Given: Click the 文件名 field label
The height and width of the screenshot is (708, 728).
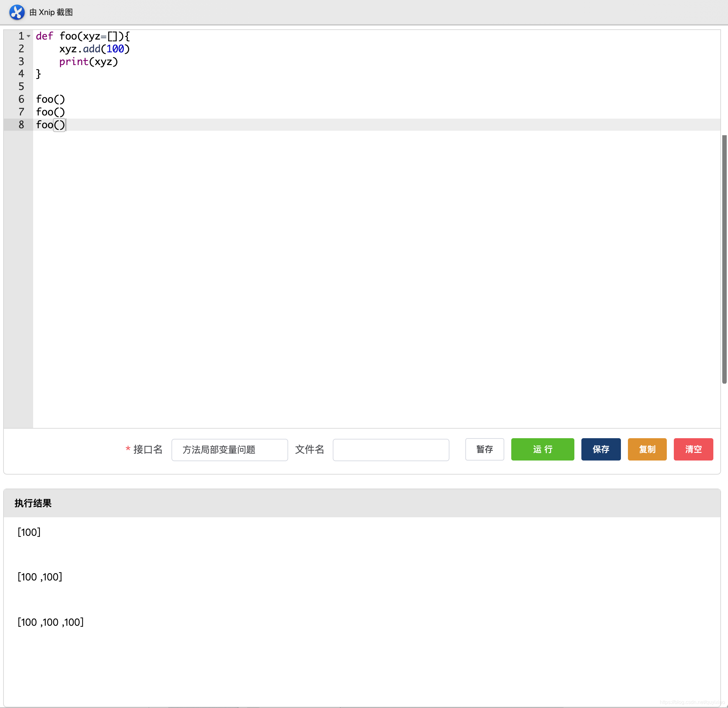Looking at the screenshot, I should point(309,450).
